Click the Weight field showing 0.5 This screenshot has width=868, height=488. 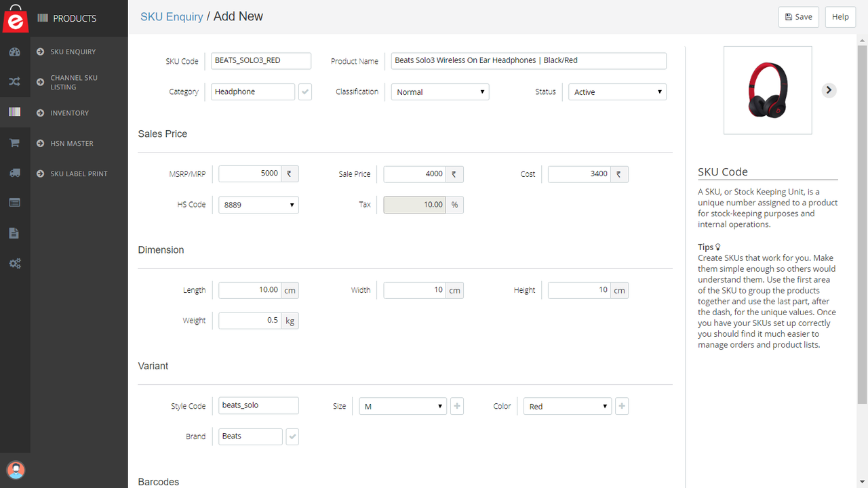[250, 321]
